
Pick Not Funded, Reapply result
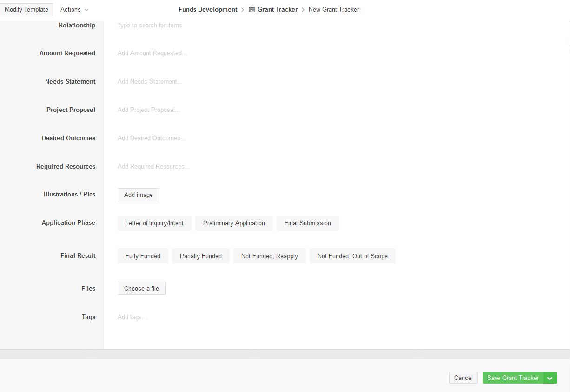point(269,256)
